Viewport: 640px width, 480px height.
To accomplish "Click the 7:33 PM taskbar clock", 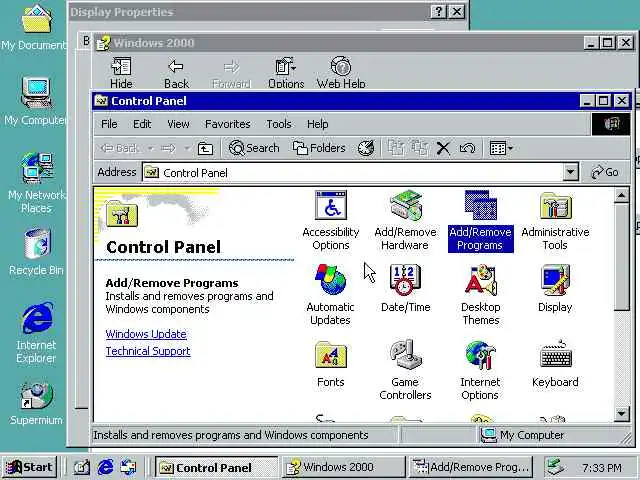I will point(602,468).
